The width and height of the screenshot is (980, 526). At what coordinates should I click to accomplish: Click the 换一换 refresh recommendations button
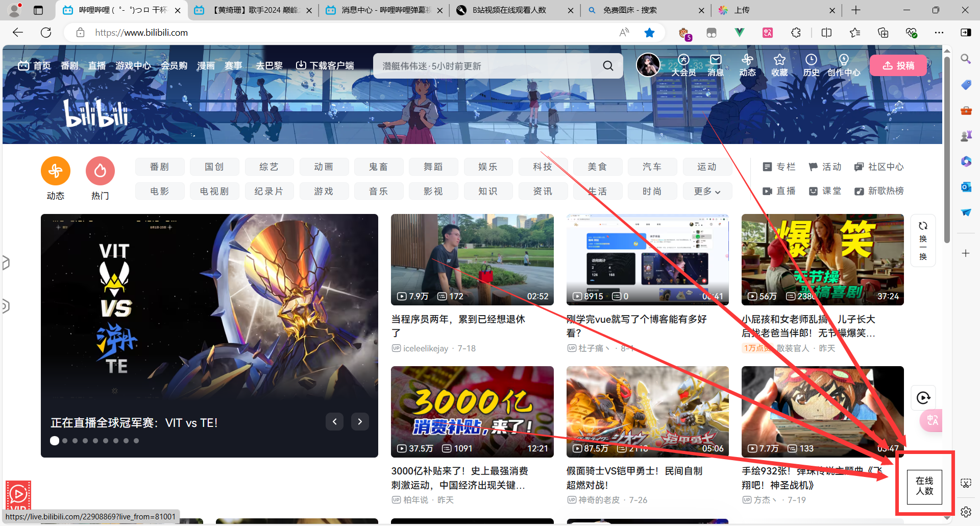pos(923,240)
